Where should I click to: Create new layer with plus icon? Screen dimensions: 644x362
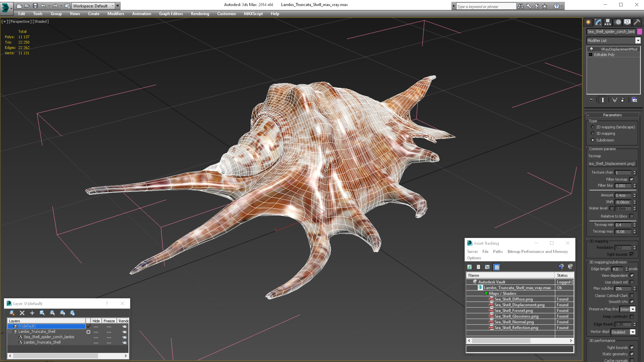[x=32, y=313]
